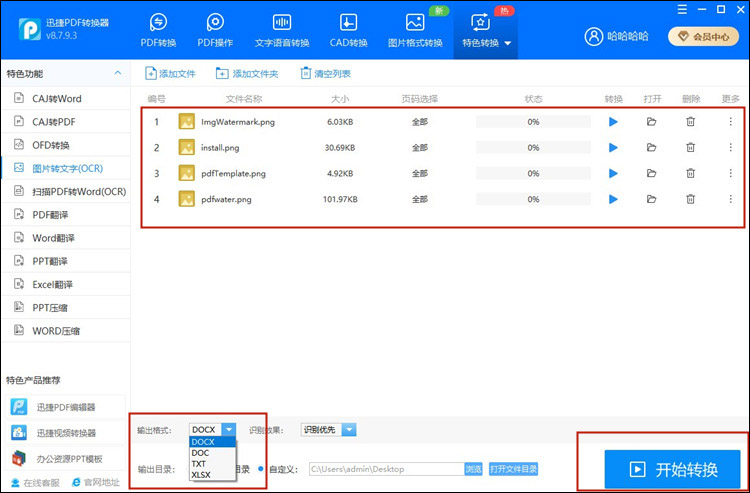Image resolution: width=750 pixels, height=493 pixels.
Task: Select Excel翻译 in the sidebar
Action: coord(66,285)
